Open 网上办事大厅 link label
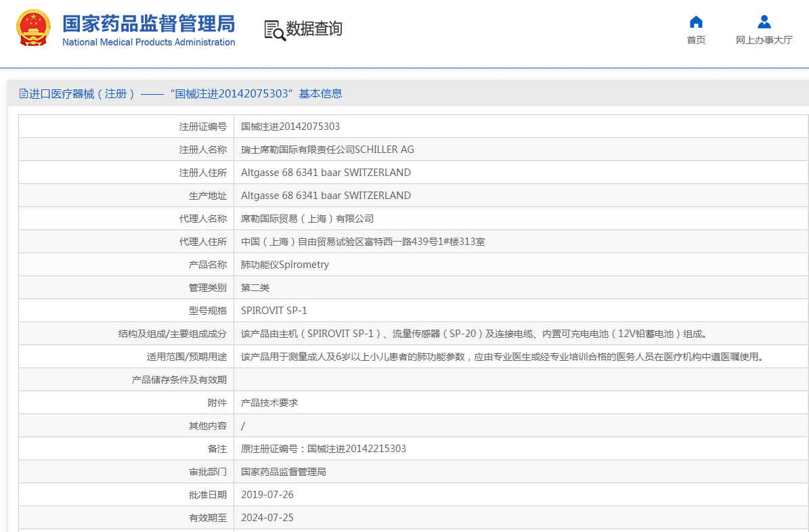Viewport: 809px width, 532px height. tap(764, 40)
